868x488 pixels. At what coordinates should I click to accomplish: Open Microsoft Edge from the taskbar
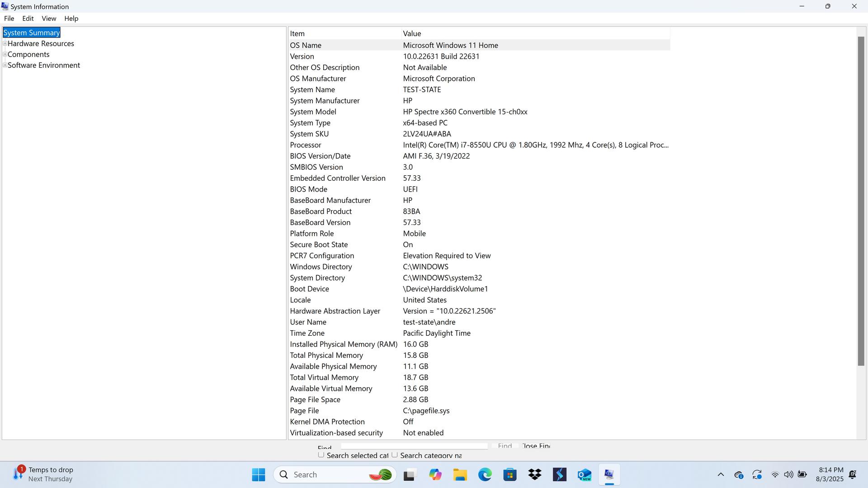coord(485,474)
